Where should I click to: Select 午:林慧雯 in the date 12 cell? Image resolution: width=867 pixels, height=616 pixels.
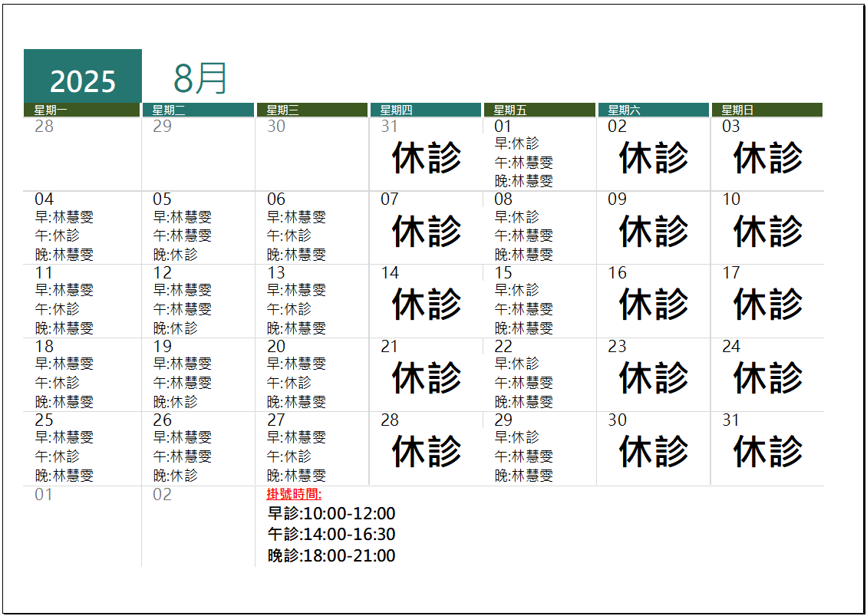click(x=183, y=308)
